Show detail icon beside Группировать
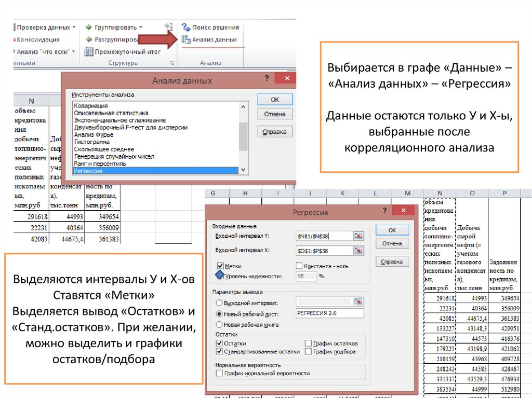Screen dimensions: 532x398 (169, 26)
